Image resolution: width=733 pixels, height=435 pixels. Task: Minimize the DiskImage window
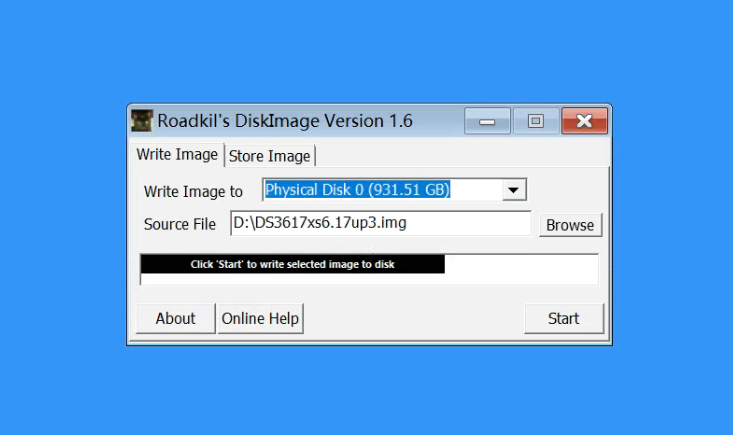coord(487,121)
